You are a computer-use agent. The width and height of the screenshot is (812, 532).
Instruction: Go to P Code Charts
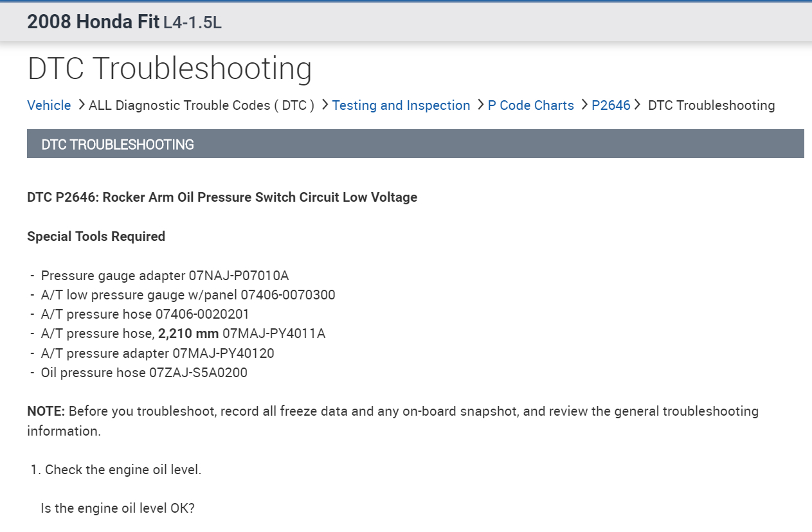[530, 105]
